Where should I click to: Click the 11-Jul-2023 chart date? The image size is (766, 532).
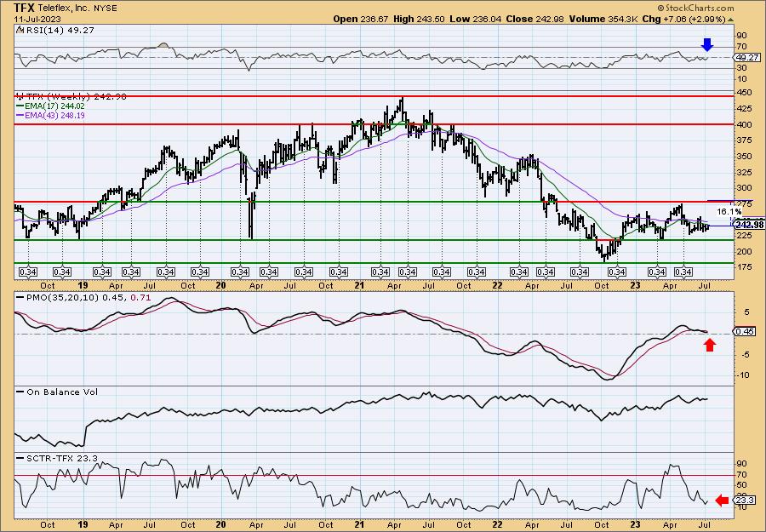[x=37, y=19]
